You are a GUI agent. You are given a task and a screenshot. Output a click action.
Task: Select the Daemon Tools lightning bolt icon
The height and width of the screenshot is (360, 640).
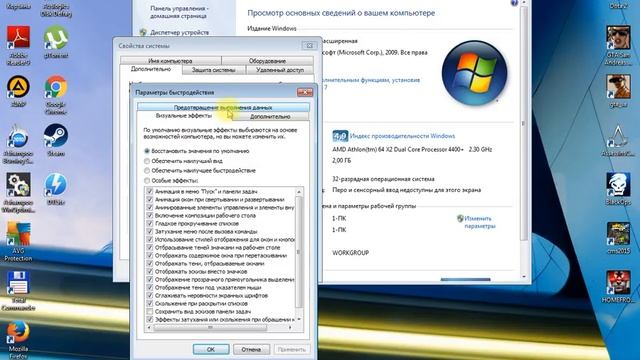coord(56,188)
